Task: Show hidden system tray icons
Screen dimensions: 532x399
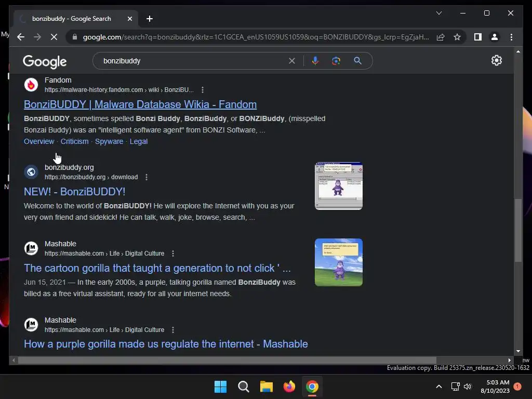Action: coord(438,387)
